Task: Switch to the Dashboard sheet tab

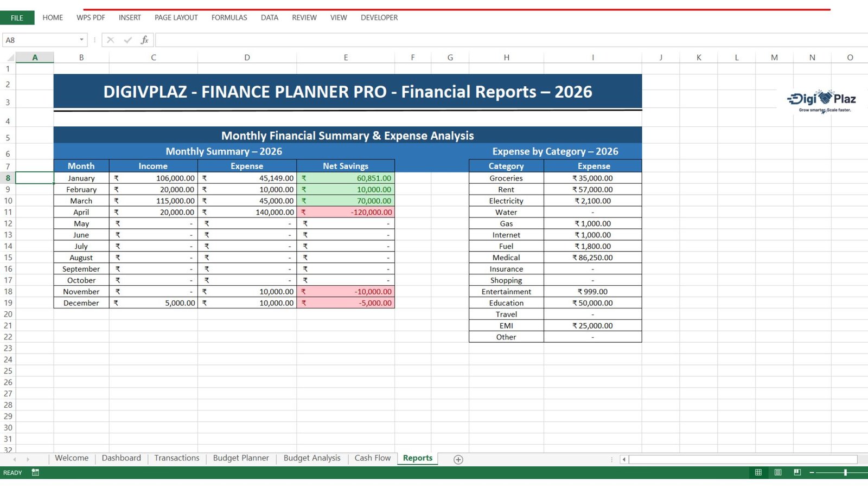Action: pos(122,458)
